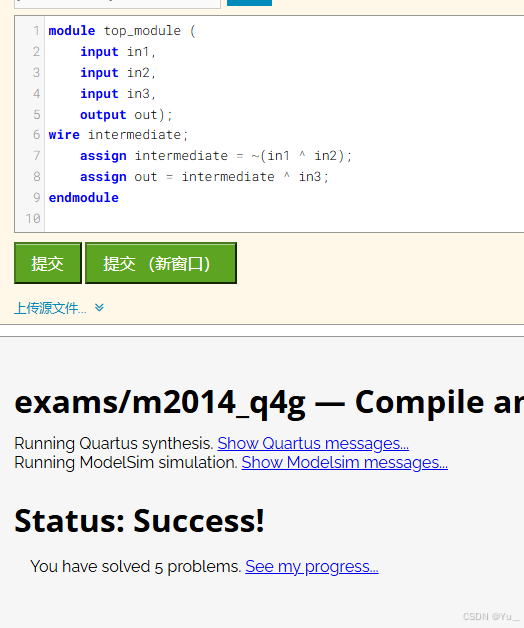Image resolution: width=524 pixels, height=628 pixels.
Task: Click the 'wire intermediate;' code line
Action: [118, 135]
